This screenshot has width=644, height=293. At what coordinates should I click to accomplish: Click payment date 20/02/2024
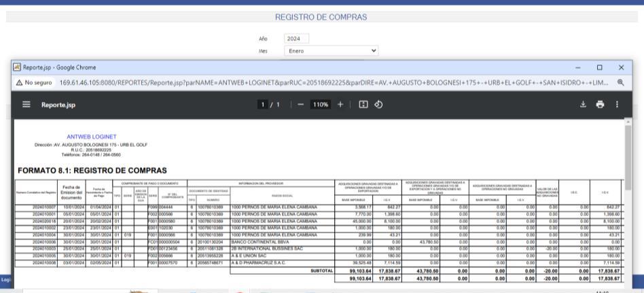101,222
